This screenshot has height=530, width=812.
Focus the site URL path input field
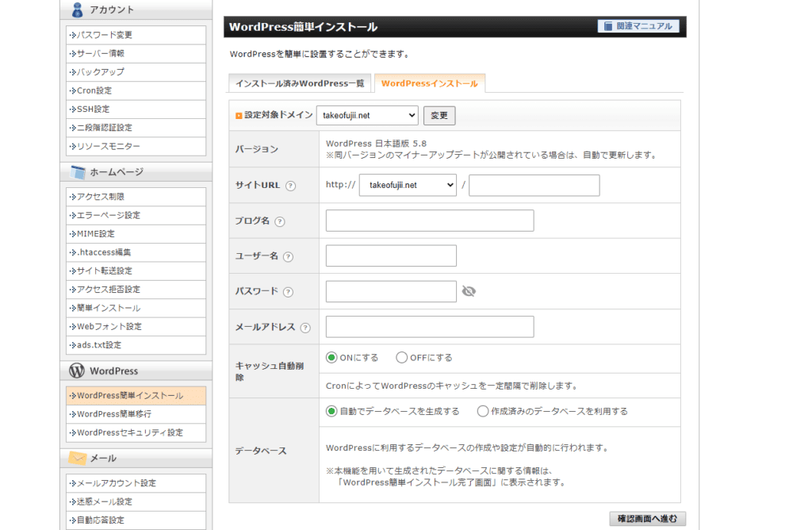click(534, 185)
